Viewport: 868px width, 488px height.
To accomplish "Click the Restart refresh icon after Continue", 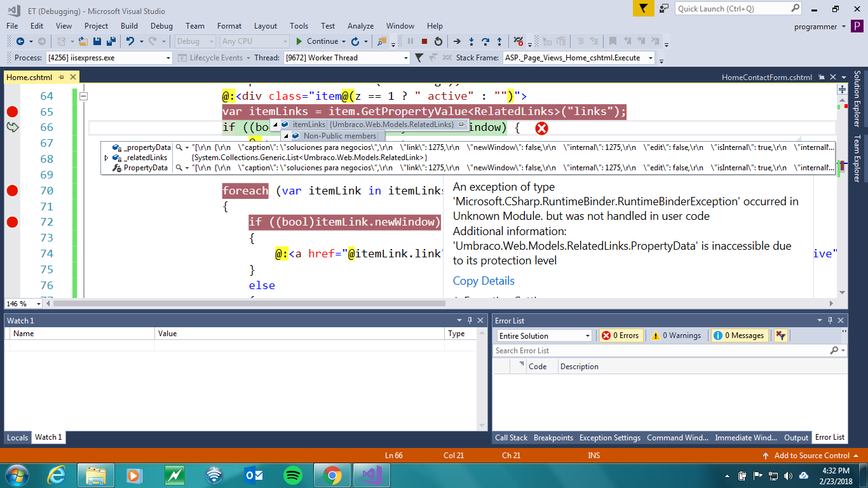I will point(355,41).
